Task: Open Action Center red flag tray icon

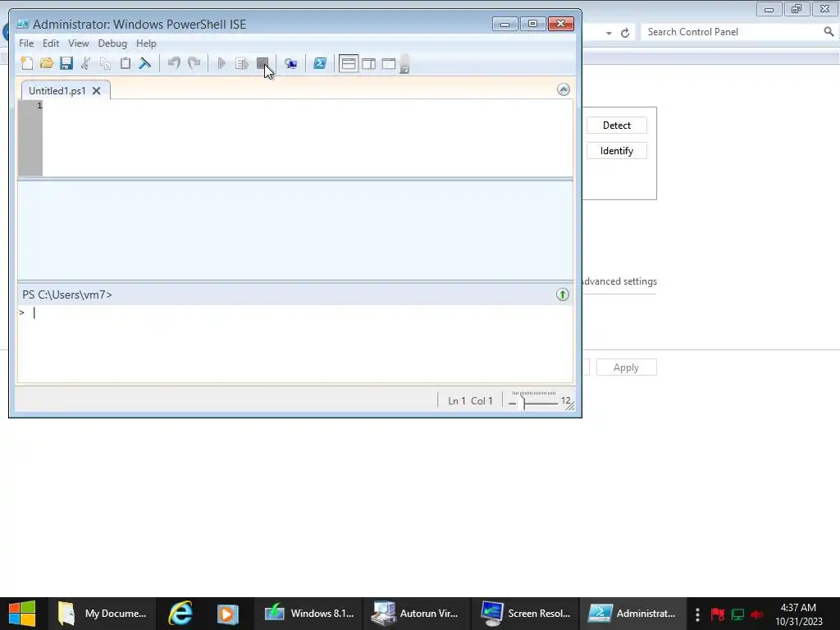Action: (x=717, y=614)
